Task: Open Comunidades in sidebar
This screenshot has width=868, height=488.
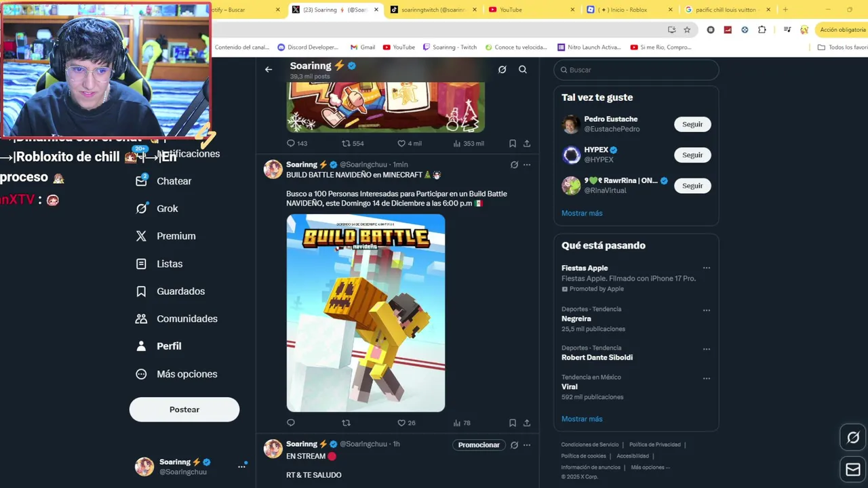Action: click(x=176, y=319)
